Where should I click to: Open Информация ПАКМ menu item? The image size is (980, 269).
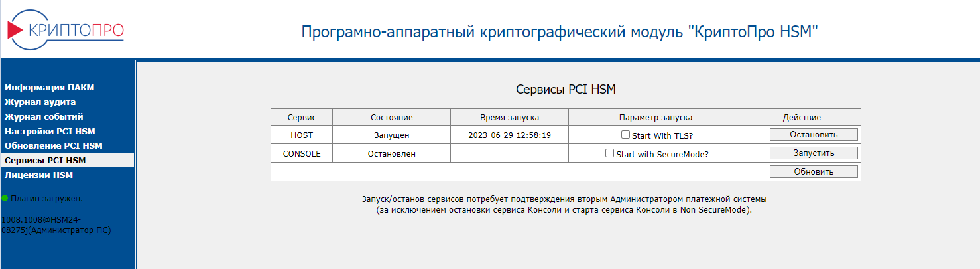[x=49, y=87]
